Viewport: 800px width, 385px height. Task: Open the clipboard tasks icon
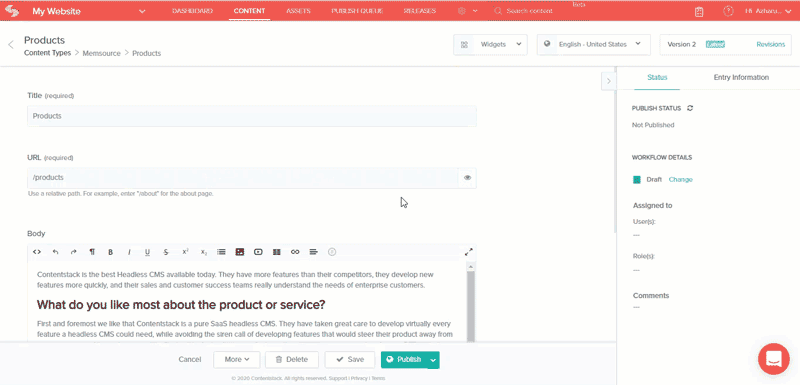pos(699,12)
